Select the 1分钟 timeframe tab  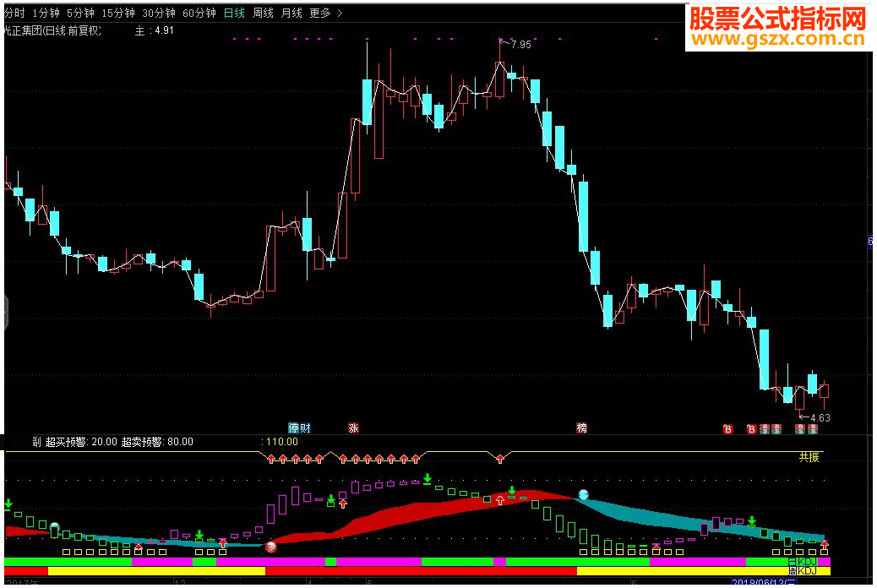46,13
